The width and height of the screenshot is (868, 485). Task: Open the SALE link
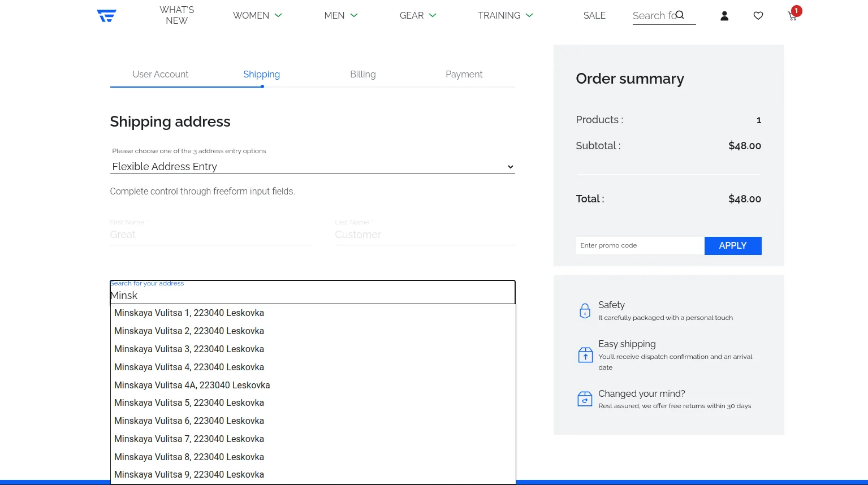[594, 15]
